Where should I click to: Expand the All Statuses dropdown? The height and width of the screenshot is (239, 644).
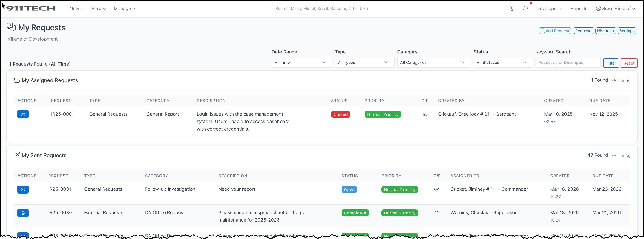pos(503,62)
